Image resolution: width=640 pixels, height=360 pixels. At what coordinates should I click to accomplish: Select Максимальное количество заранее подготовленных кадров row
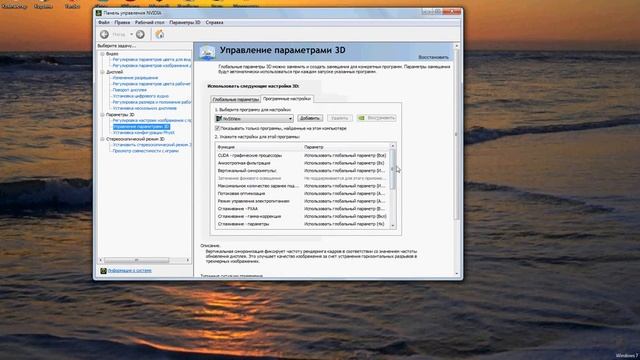click(x=302, y=186)
